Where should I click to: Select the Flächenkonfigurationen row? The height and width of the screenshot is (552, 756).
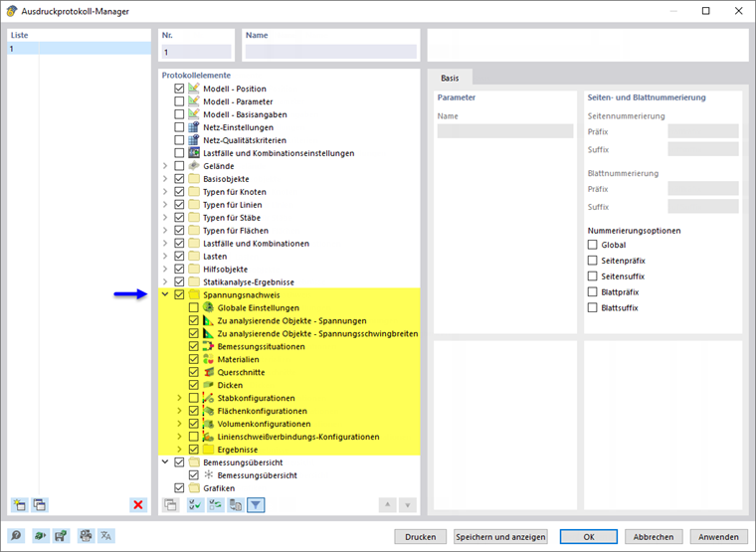coord(289,411)
